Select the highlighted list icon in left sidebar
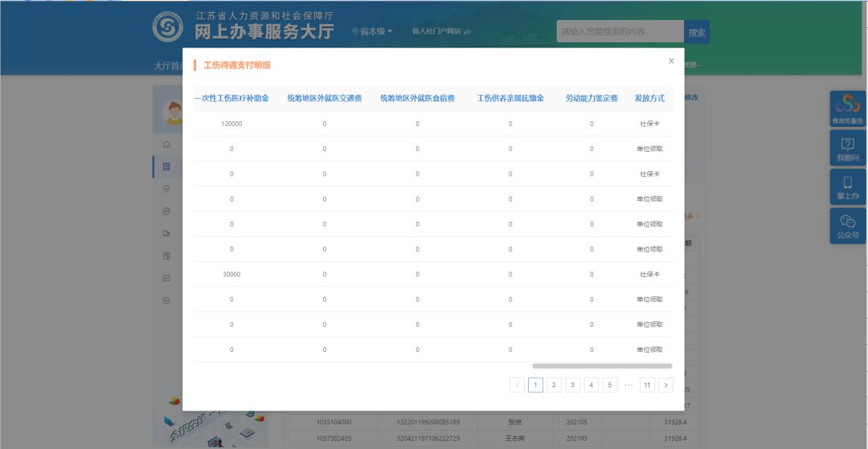Viewport: 868px width, 449px height. point(166,167)
